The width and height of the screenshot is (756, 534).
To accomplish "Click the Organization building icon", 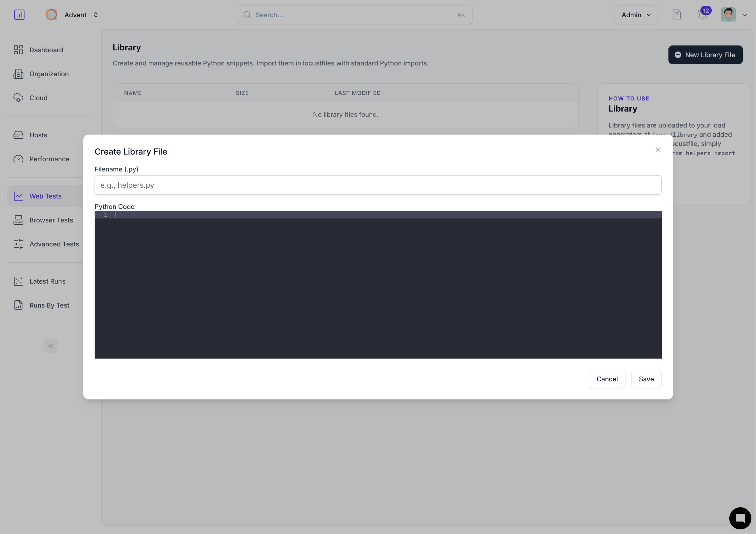I will tap(18, 74).
